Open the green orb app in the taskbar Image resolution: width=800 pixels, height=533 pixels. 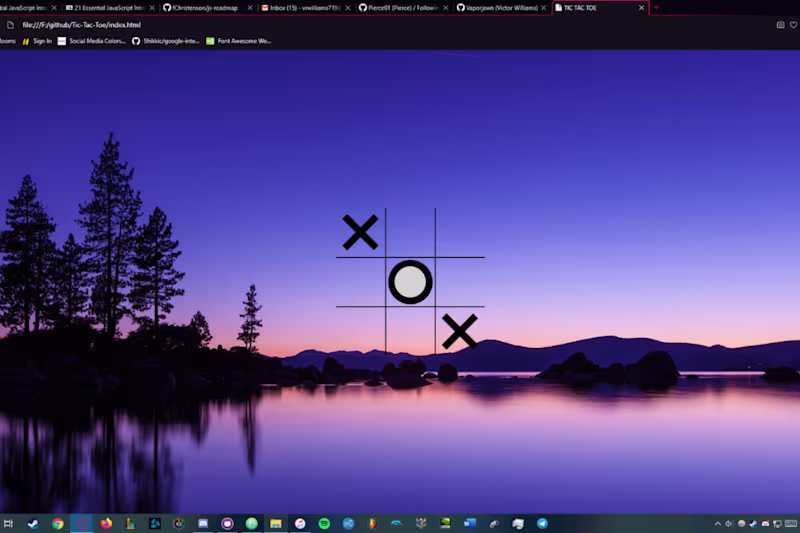tap(252, 523)
